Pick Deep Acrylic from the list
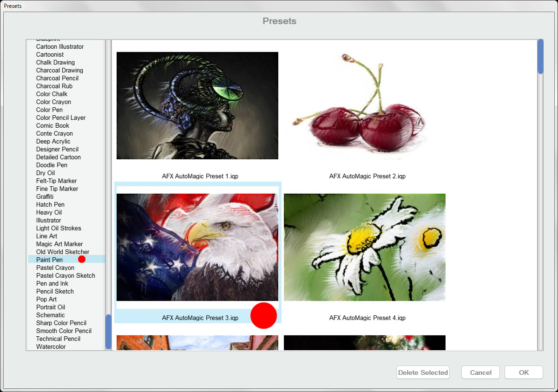558x392 pixels. pyautogui.click(x=53, y=141)
